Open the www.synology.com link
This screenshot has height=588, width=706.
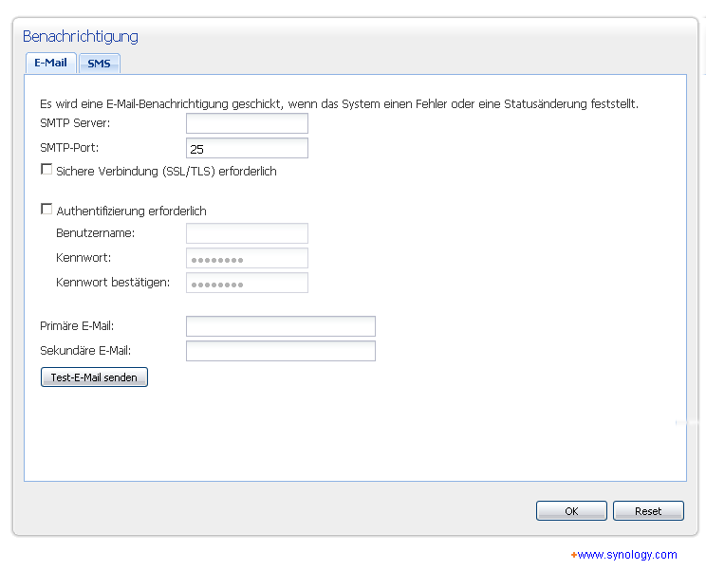tap(627, 555)
